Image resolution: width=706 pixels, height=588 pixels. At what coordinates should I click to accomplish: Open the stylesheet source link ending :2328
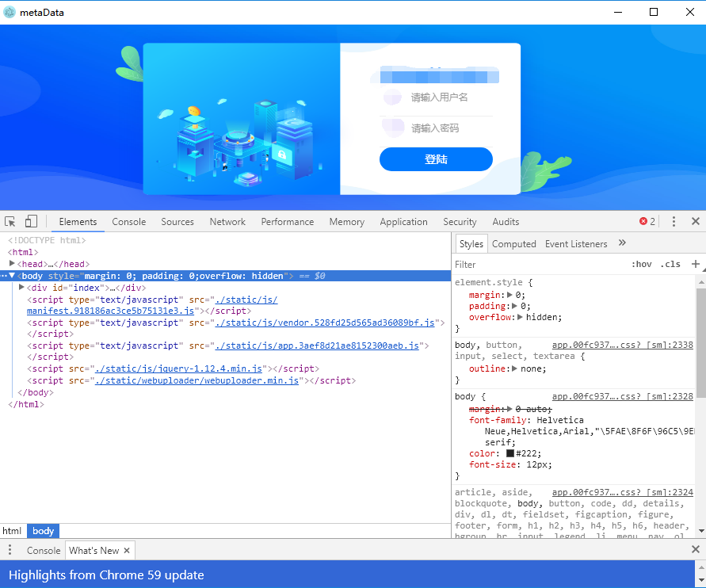click(x=622, y=396)
